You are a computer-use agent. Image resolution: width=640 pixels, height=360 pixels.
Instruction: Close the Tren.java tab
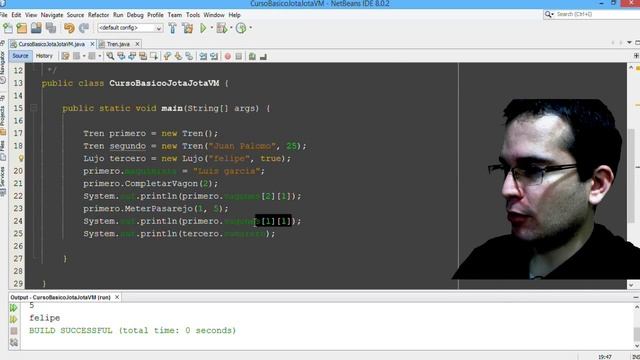click(x=138, y=44)
